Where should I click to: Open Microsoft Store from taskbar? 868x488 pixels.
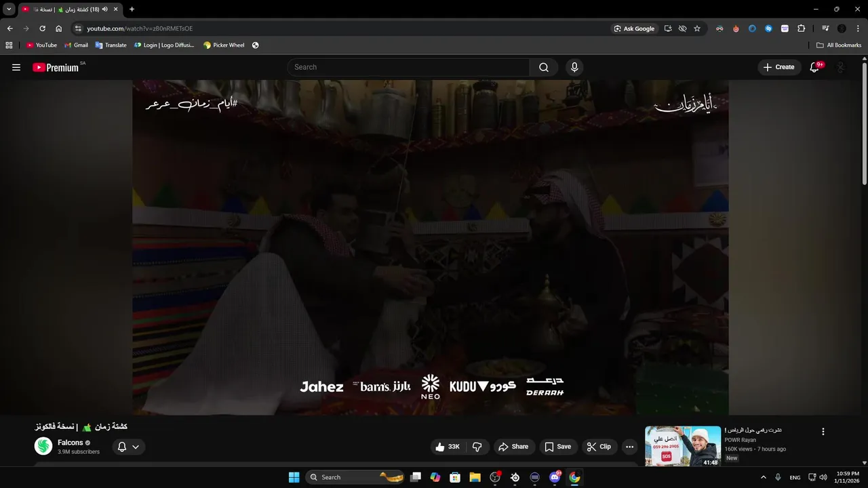click(455, 477)
